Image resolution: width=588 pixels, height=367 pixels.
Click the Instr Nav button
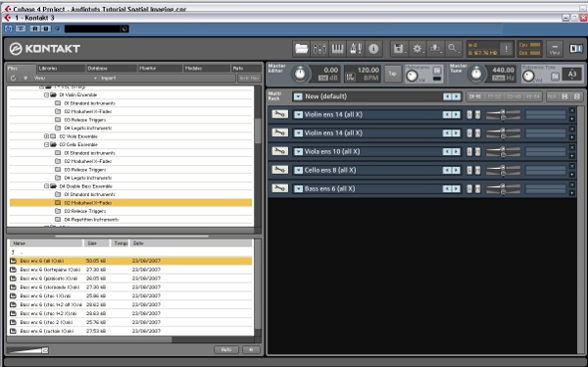[249, 79]
